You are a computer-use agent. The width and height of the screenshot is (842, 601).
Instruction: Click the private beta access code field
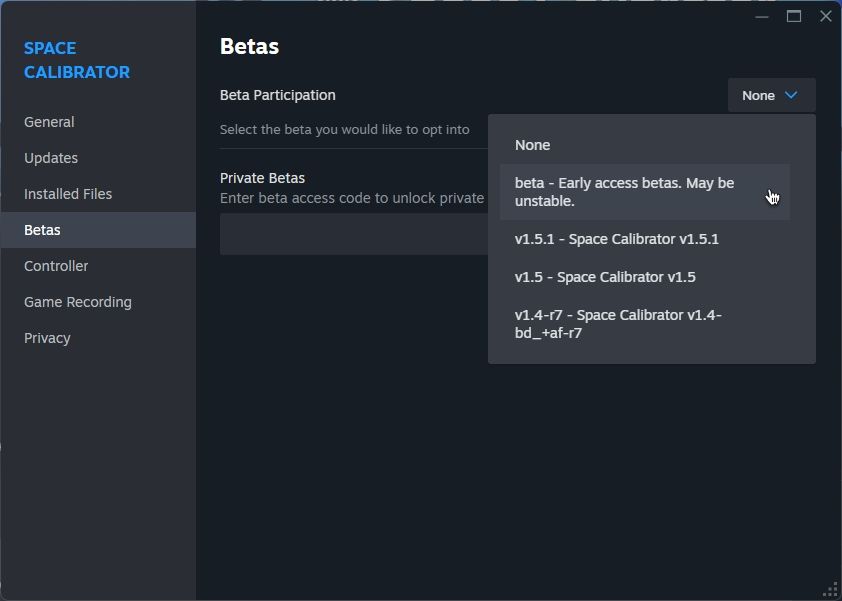point(354,234)
